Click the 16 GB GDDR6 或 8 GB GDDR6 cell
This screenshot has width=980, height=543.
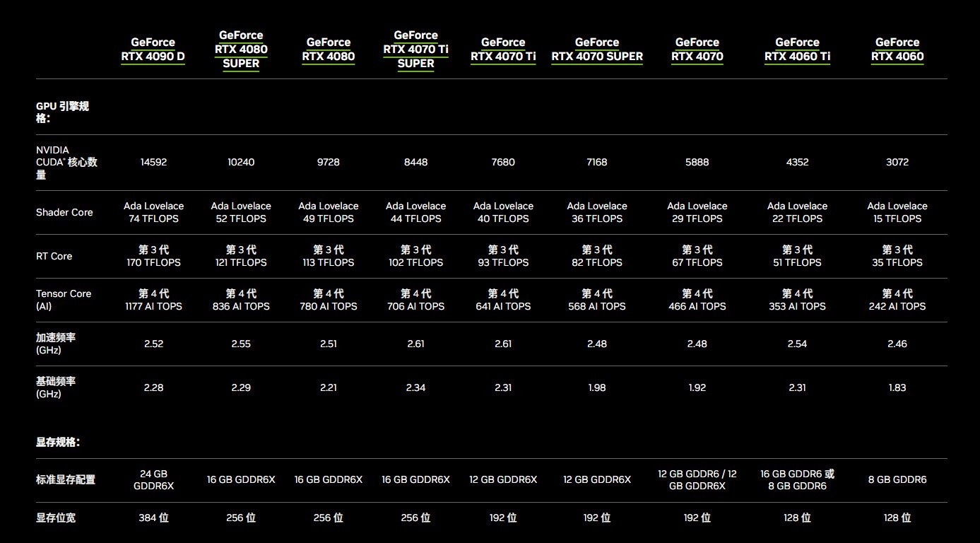click(797, 480)
